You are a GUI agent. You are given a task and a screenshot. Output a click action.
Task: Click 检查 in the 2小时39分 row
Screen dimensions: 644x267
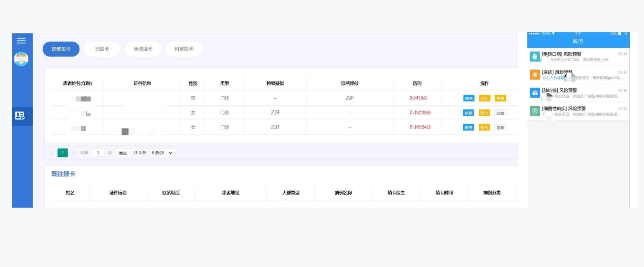(468, 113)
